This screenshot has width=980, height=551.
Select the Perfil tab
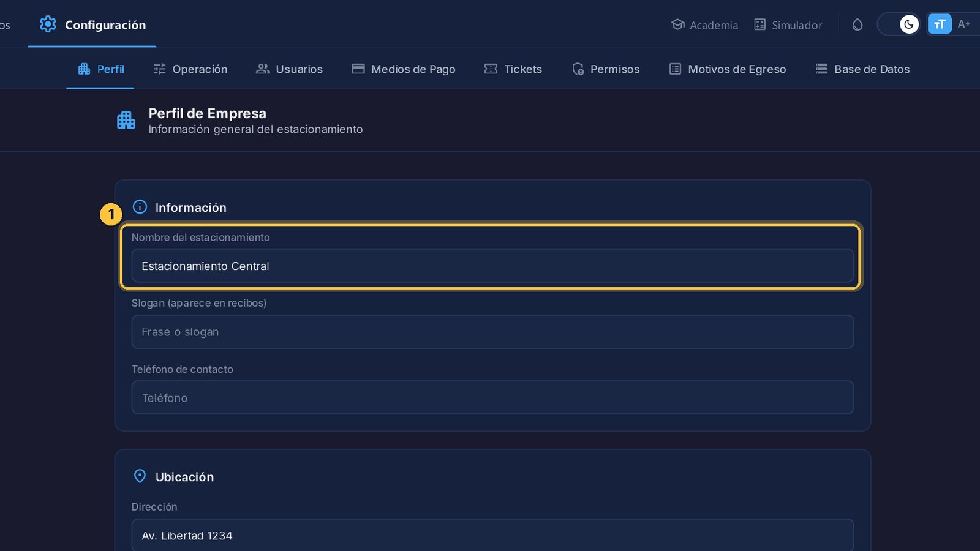[x=100, y=69]
